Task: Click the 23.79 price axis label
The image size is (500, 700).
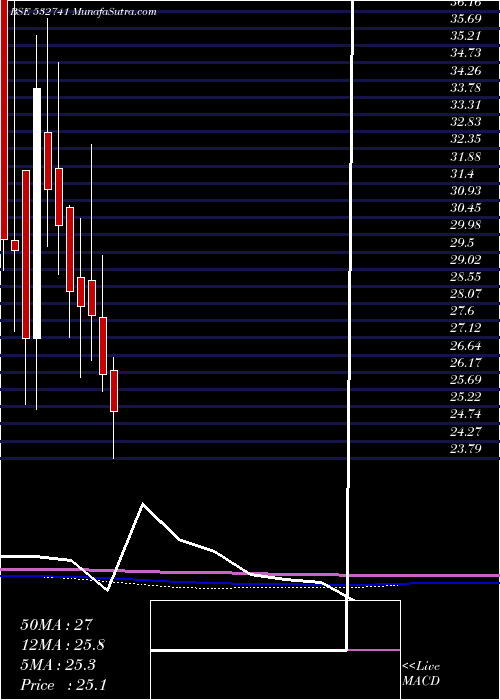Action: point(466,449)
